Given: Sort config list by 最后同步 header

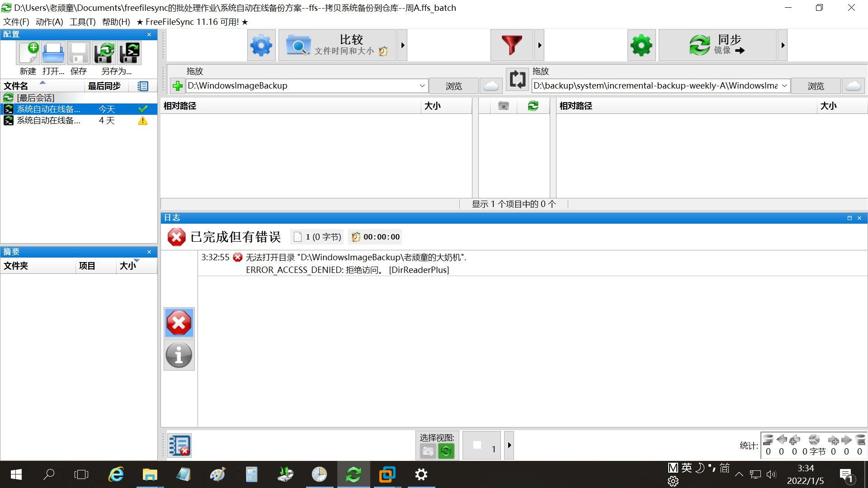Looking at the screenshot, I should [106, 86].
